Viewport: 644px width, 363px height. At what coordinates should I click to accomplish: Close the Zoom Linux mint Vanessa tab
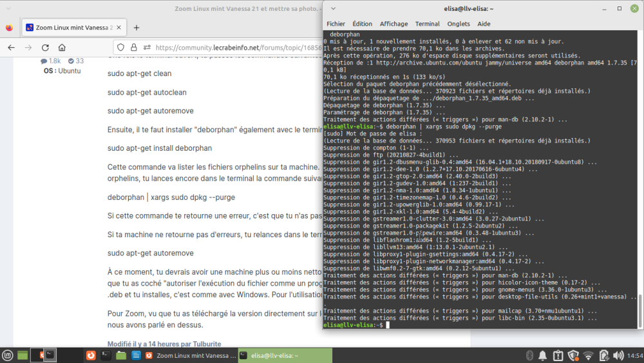click(x=118, y=28)
